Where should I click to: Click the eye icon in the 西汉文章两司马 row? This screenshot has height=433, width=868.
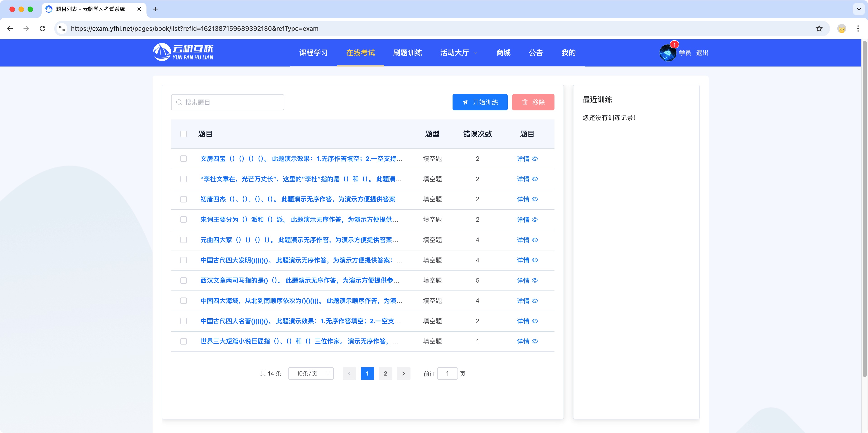(535, 280)
